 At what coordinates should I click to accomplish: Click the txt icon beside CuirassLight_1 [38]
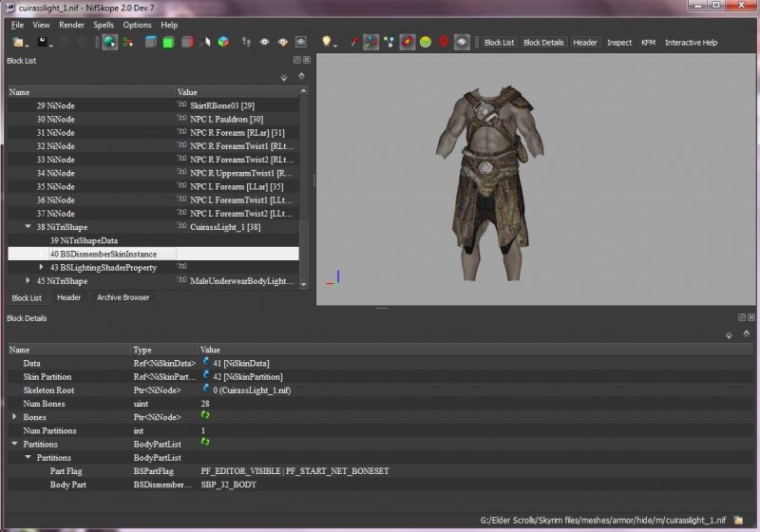tap(181, 226)
